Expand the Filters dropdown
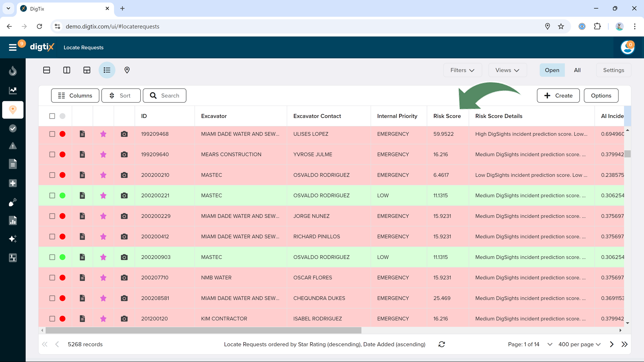644x362 pixels. click(x=463, y=70)
